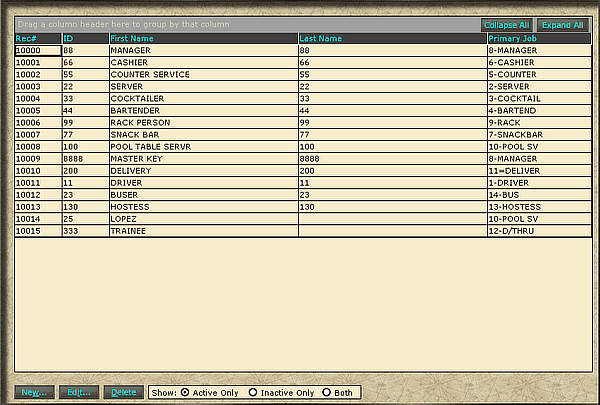Viewport: 600px width, 405px height.
Task: Click the MASTER KEY first name cell
Action: click(204, 159)
